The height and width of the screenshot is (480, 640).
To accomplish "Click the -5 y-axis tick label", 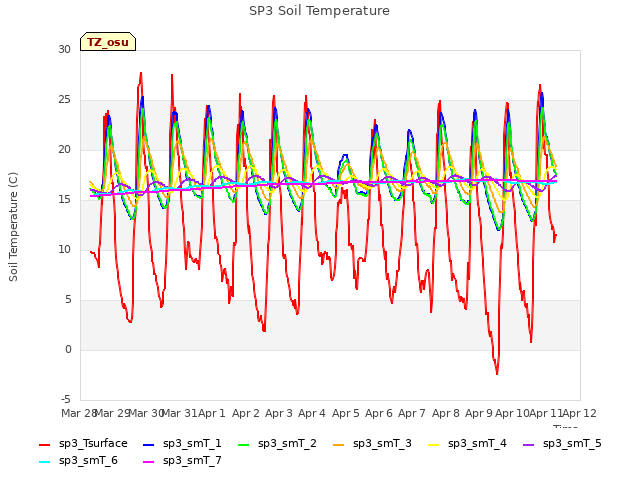I will [x=66, y=399].
